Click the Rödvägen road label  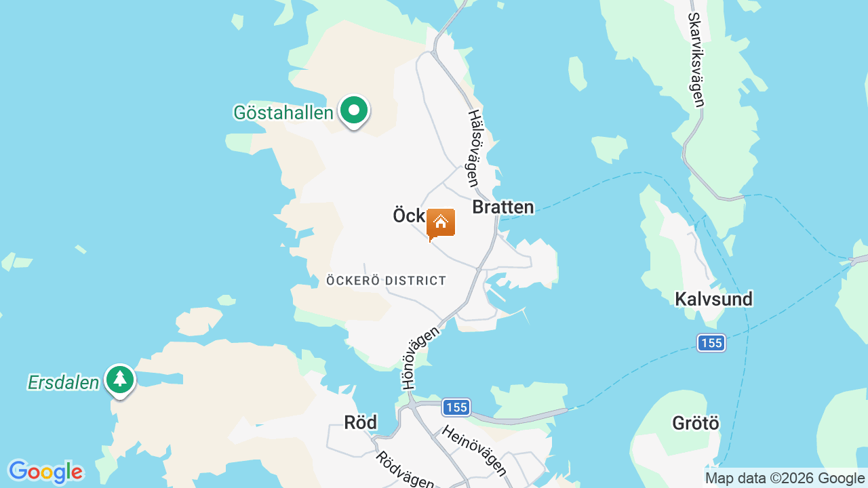pos(405,470)
